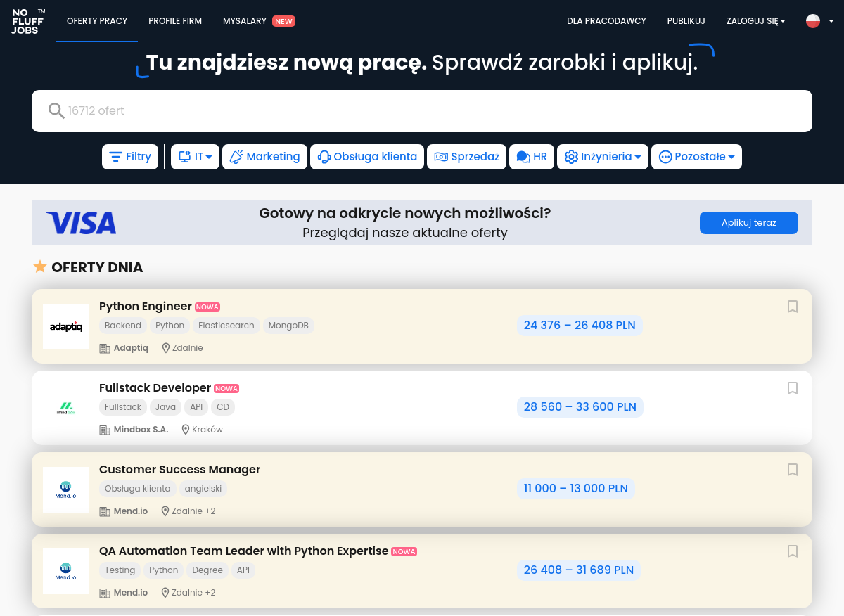
Task: Click the Degree tag
Action: (x=207, y=570)
